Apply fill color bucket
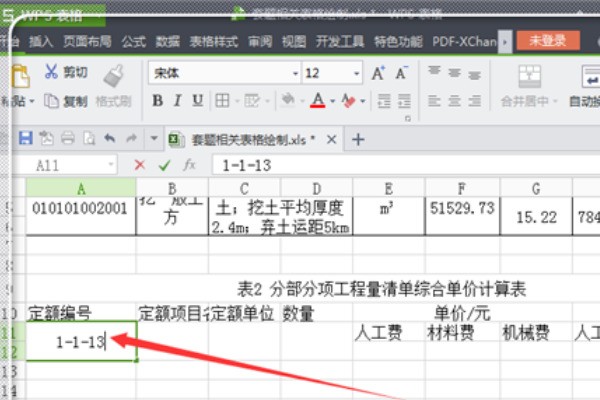 [288, 100]
